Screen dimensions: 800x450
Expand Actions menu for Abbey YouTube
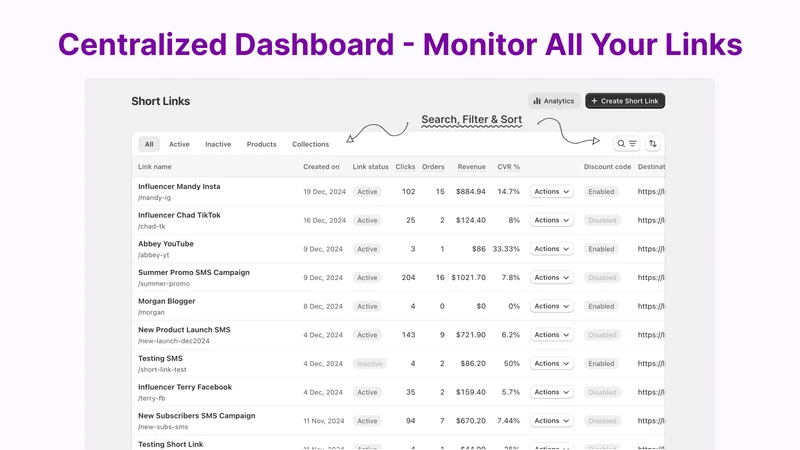coord(552,248)
